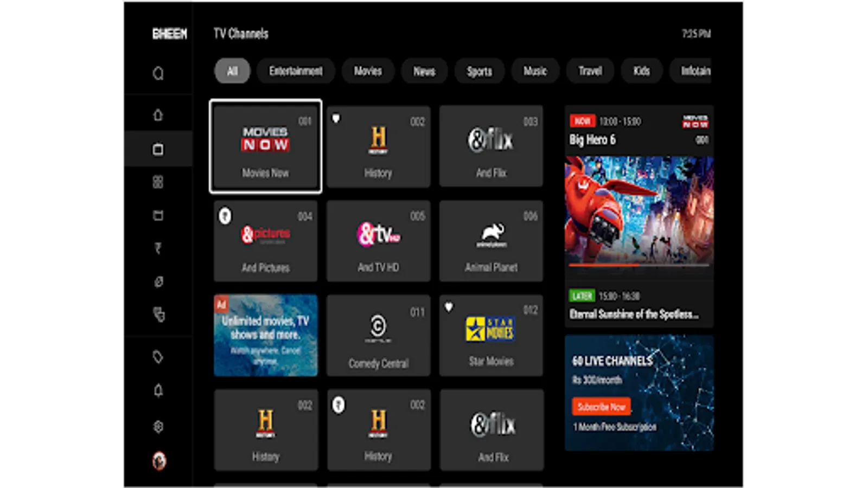Image resolution: width=868 pixels, height=488 pixels.
Task: Filter channels by Sports
Action: (480, 71)
